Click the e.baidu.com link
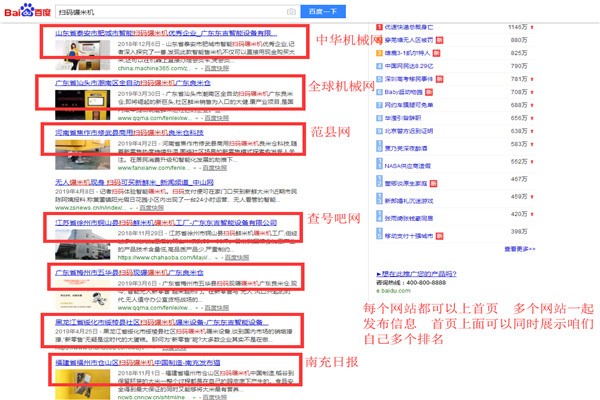Viewport: 600px width, 400px height. [x=393, y=291]
